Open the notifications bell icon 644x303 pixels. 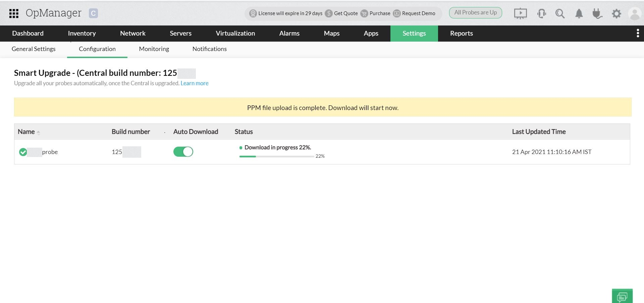579,13
